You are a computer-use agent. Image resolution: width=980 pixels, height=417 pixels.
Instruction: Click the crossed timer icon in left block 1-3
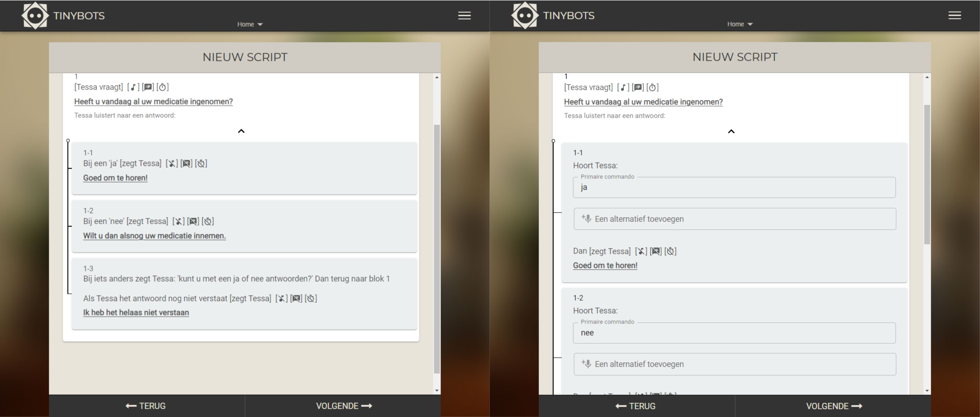[311, 298]
